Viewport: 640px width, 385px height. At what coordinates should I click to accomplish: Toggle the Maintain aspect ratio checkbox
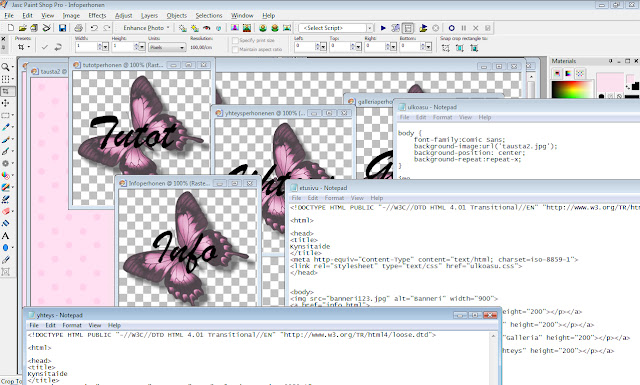235,49
